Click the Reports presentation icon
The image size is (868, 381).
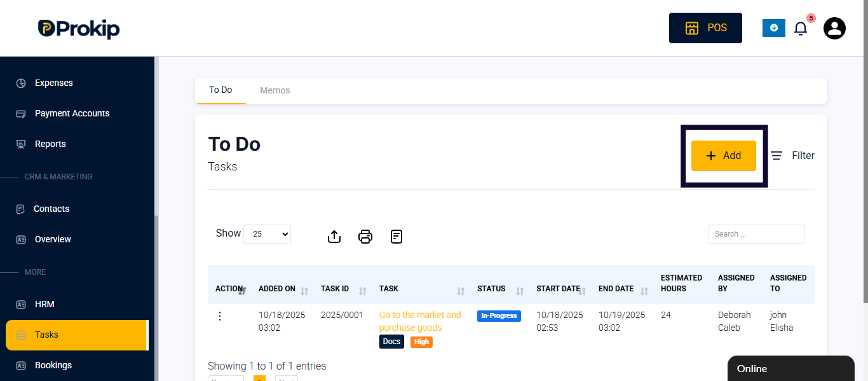coord(21,144)
